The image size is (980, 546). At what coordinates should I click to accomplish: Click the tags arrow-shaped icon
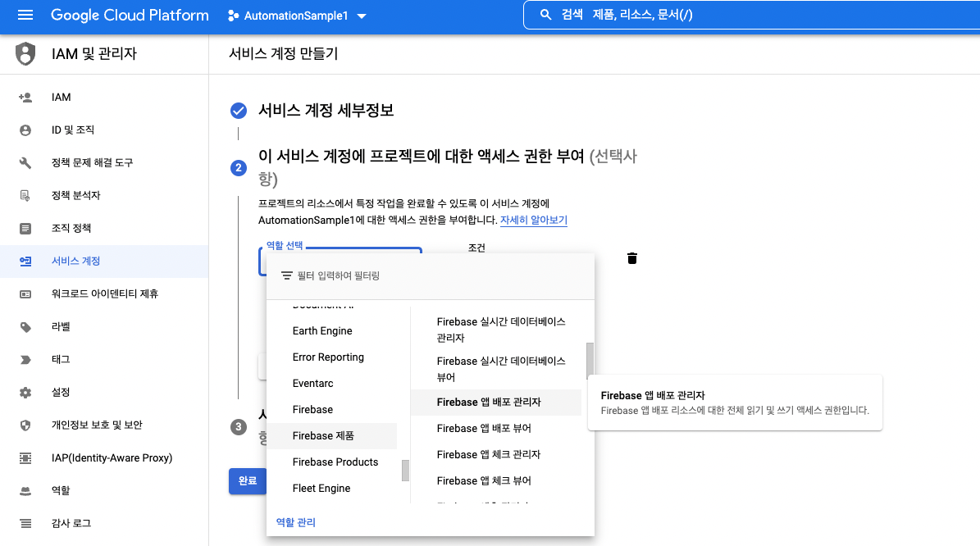pos(25,360)
